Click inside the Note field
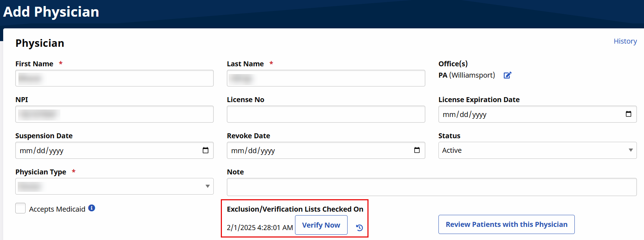 431,187
